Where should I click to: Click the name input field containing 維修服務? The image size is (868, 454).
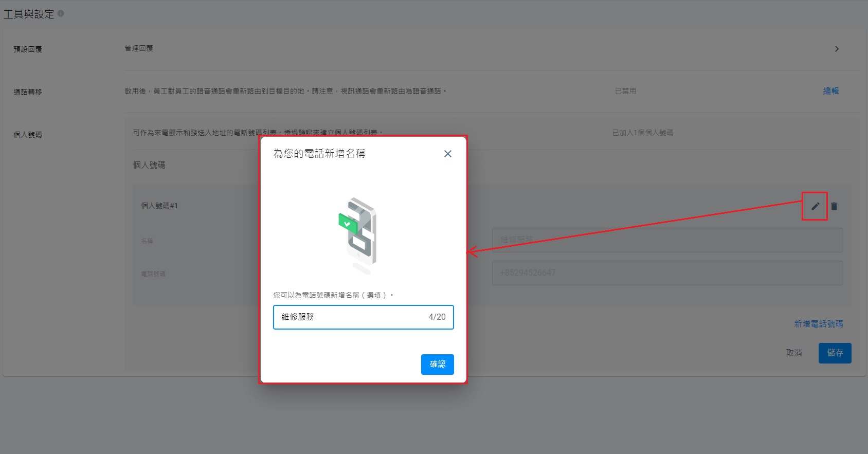(364, 317)
